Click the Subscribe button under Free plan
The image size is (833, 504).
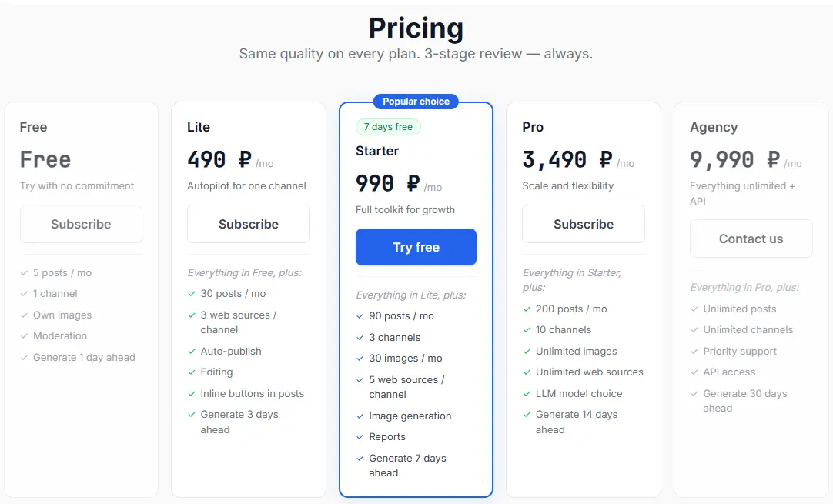(x=81, y=224)
